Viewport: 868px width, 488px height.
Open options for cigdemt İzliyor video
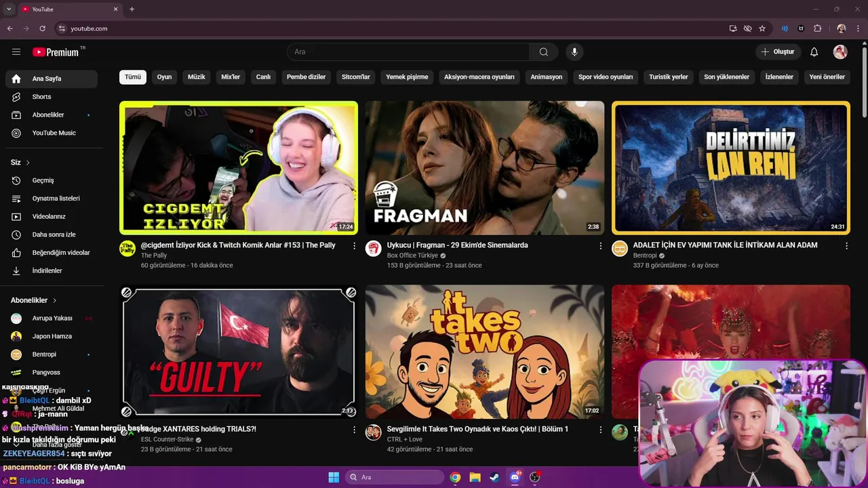tap(354, 245)
